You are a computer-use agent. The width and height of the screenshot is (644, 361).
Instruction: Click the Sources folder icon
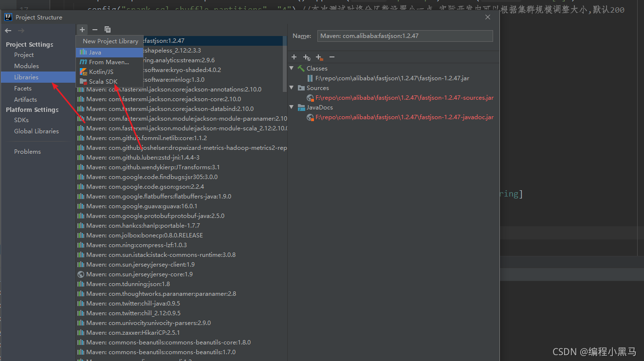[301, 88]
